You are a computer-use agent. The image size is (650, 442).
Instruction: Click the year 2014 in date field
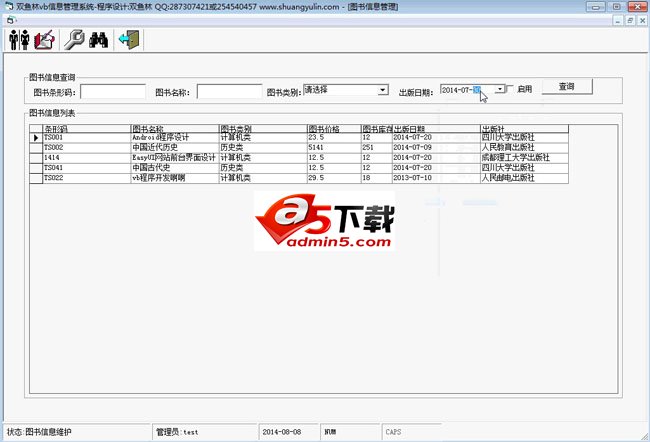point(449,90)
